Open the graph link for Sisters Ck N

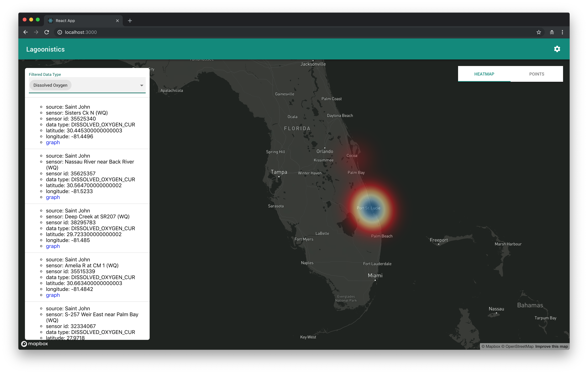[x=53, y=142]
